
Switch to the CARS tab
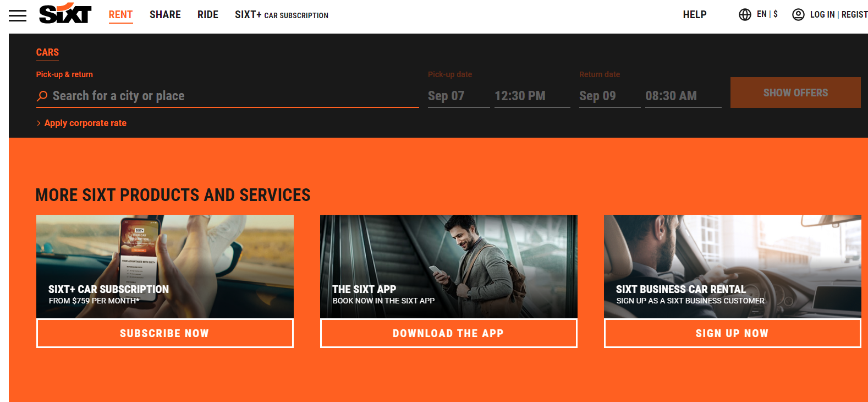pos(47,52)
